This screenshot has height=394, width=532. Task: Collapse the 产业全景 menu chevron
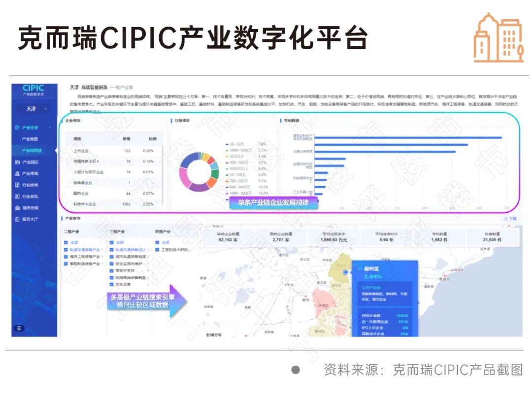[x=50, y=128]
